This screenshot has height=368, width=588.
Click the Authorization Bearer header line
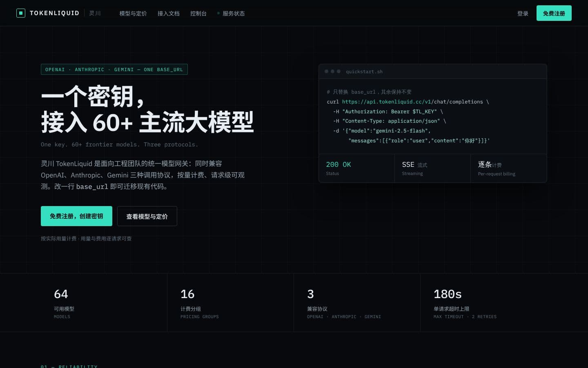point(388,112)
